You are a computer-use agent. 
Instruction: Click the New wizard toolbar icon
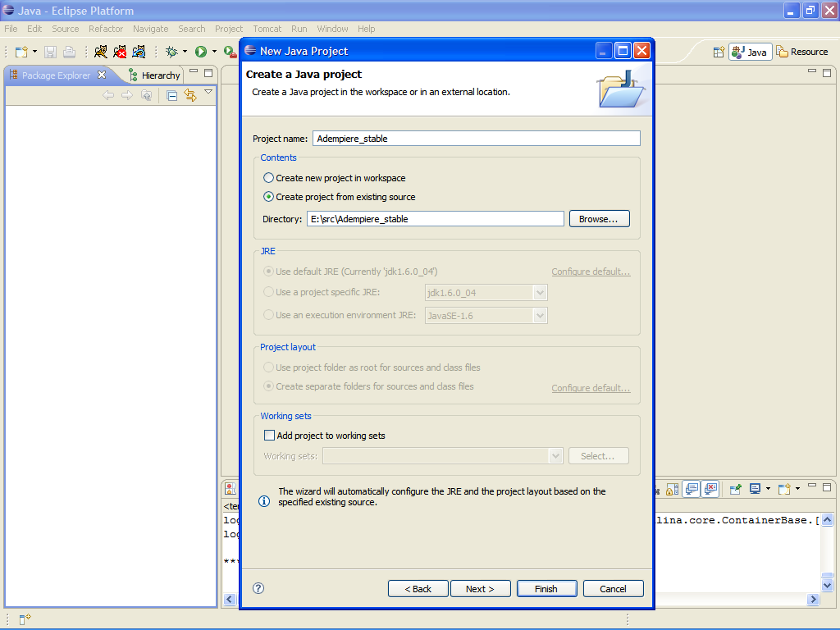click(x=21, y=52)
